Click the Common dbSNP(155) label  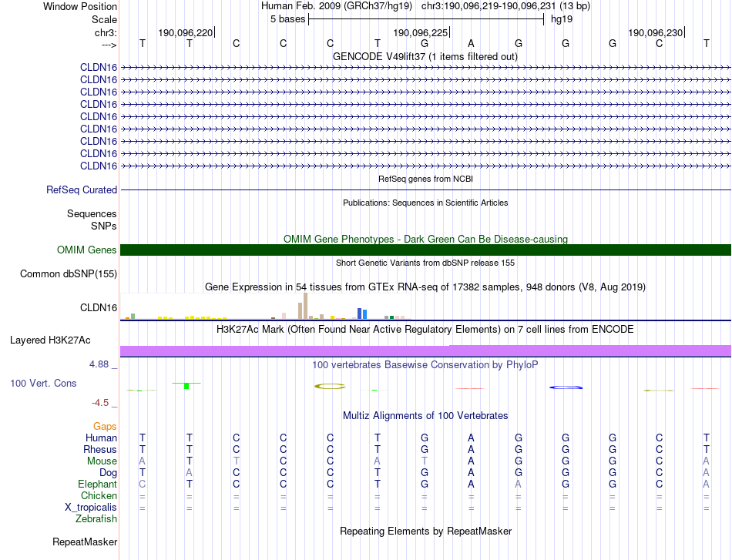pos(68,274)
